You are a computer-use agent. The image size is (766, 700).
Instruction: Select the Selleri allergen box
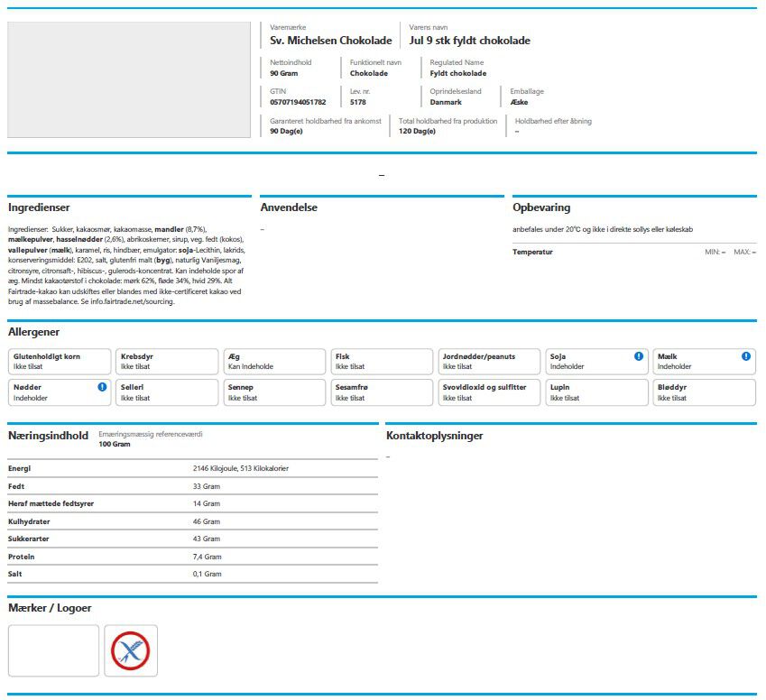click(x=167, y=392)
